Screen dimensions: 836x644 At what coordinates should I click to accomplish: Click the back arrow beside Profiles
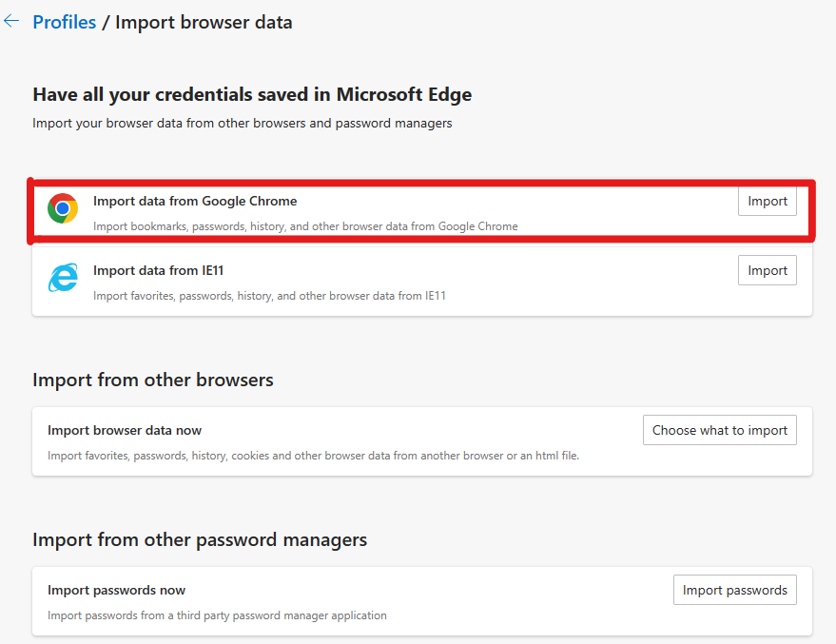point(11,21)
